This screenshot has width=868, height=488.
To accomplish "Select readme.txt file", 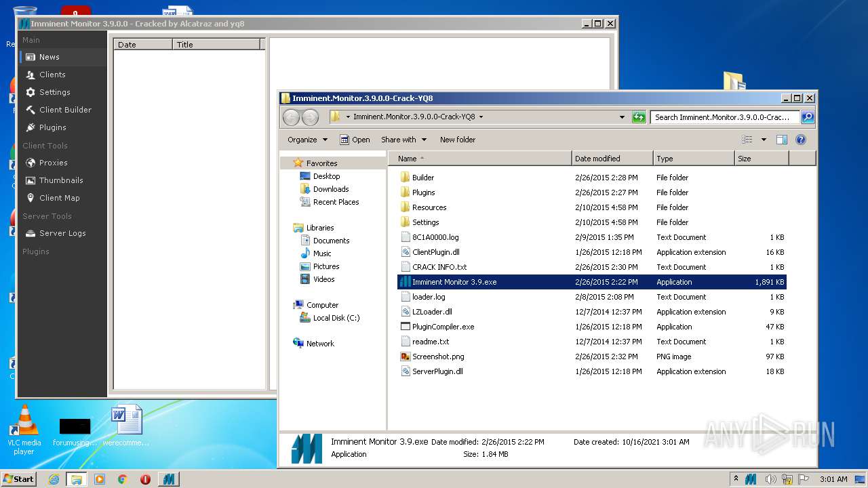I will click(592, 342).
